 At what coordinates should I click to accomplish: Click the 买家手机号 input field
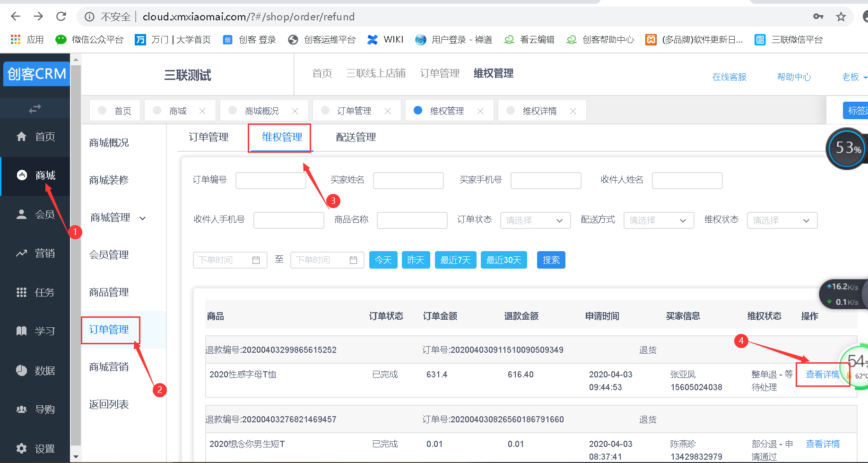coord(546,181)
